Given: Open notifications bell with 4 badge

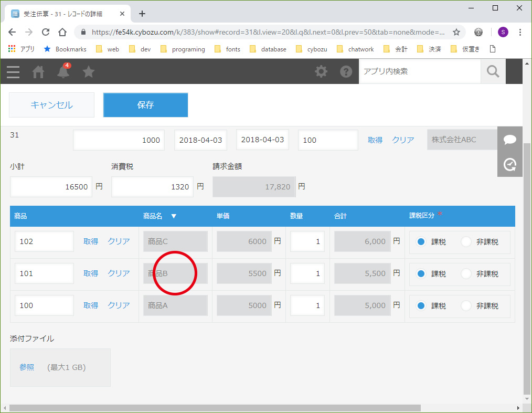Looking at the screenshot, I should pyautogui.click(x=63, y=71).
